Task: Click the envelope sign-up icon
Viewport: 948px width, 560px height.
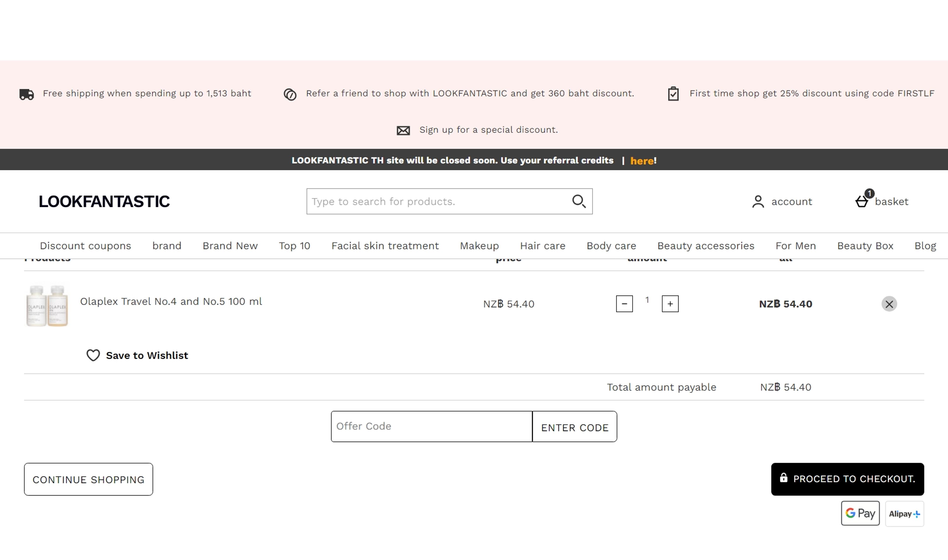Action: point(403,131)
